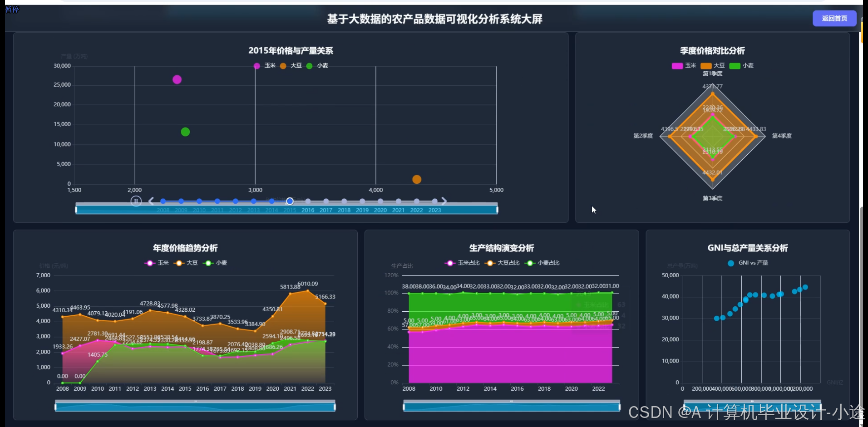Hide 小麦 series in 季度价格对比分析 radar
The height and width of the screenshot is (427, 868).
(x=741, y=65)
